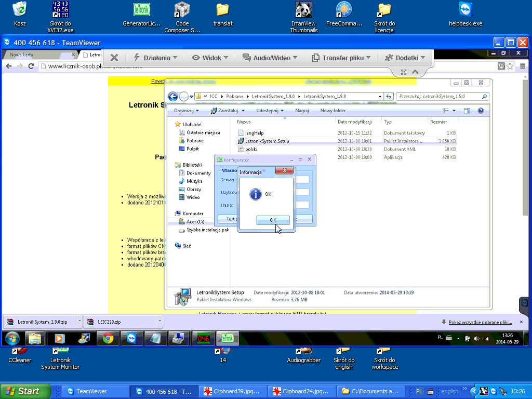Click the Explorer help question mark icon

coord(481,111)
